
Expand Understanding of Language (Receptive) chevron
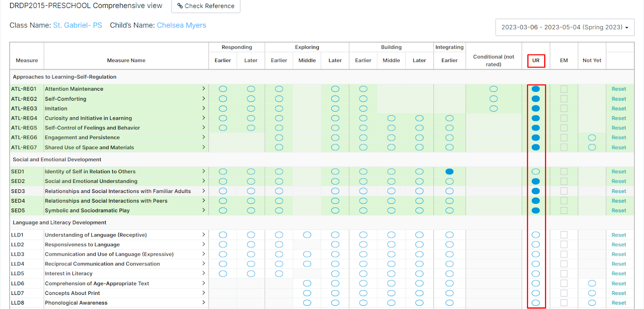pos(203,234)
